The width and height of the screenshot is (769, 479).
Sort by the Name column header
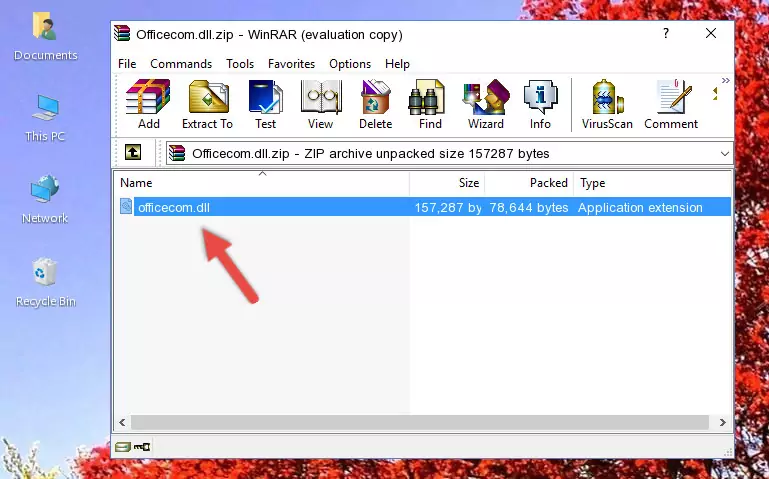point(262,183)
